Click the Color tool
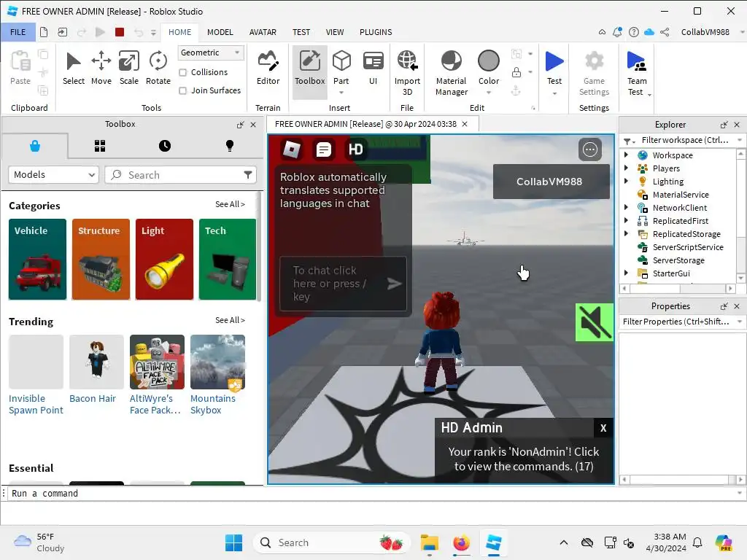Viewport: 747px width, 560px height. pyautogui.click(x=489, y=69)
